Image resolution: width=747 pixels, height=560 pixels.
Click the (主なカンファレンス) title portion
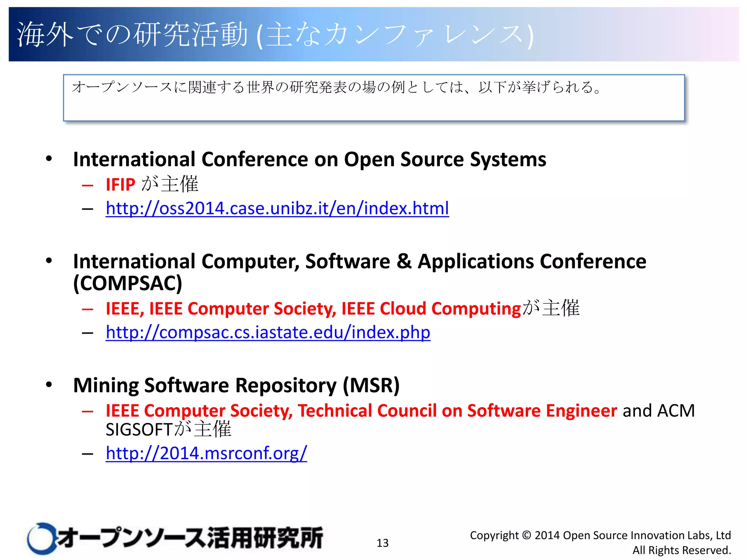[395, 35]
